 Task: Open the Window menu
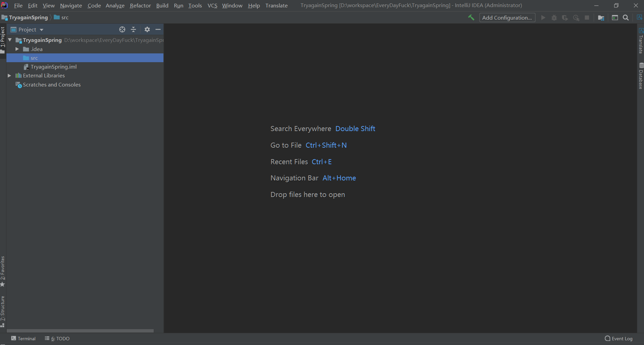tap(232, 6)
